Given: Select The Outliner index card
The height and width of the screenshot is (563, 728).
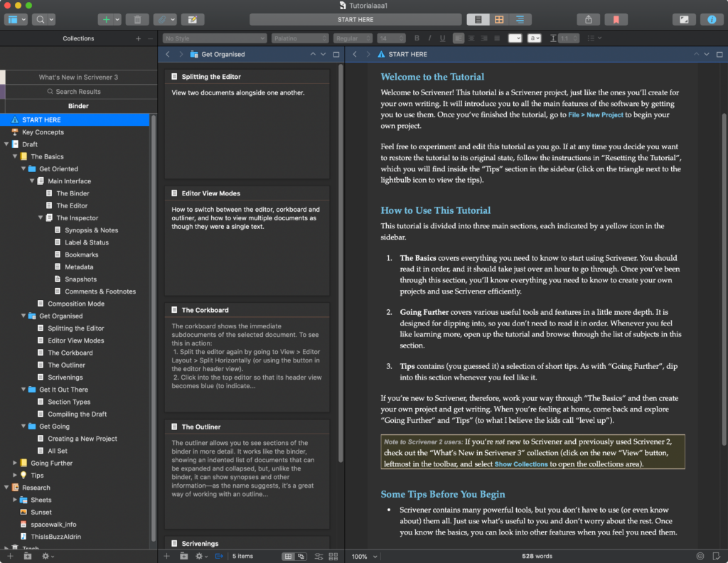Looking at the screenshot, I should coord(247,474).
